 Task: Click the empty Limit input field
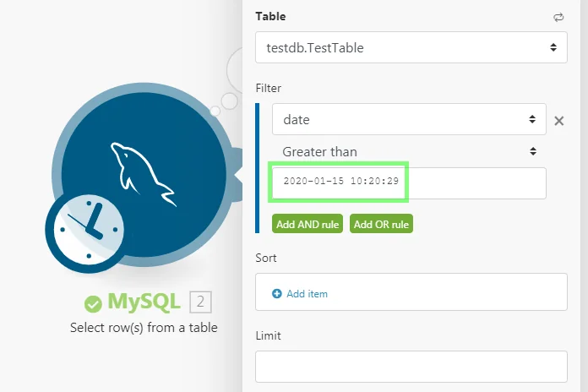[411, 367]
